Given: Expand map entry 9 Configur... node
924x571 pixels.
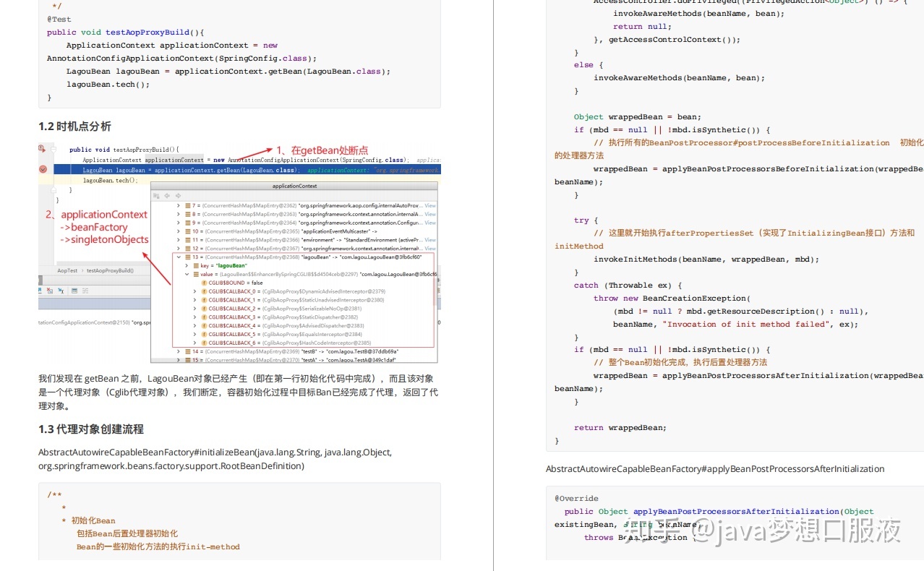Looking at the screenshot, I should pyautogui.click(x=179, y=223).
